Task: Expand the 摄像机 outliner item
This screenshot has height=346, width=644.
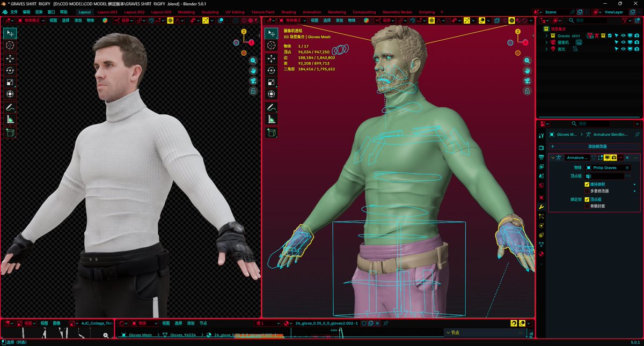Action: click(x=547, y=42)
